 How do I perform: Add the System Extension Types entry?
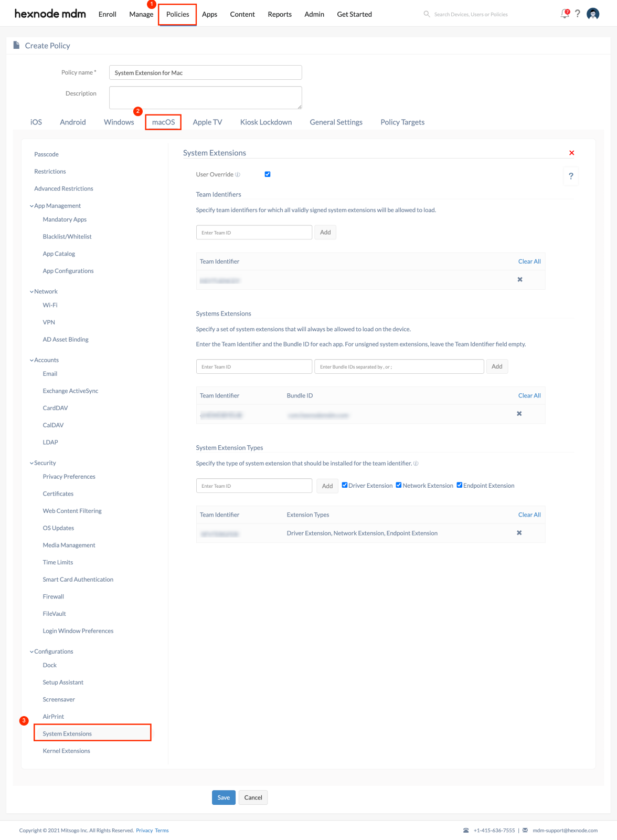click(x=327, y=486)
